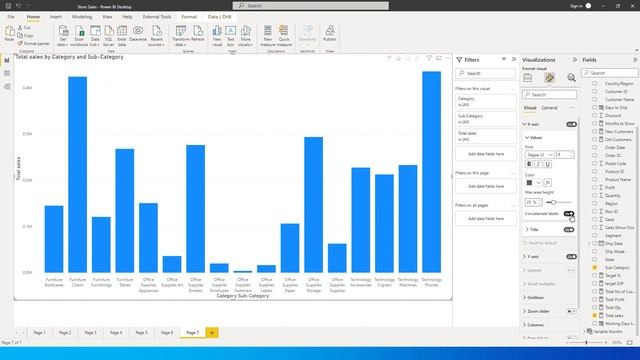Click the Publish icon
Image resolution: width=640 pixels, height=360 pixels.
(329, 31)
